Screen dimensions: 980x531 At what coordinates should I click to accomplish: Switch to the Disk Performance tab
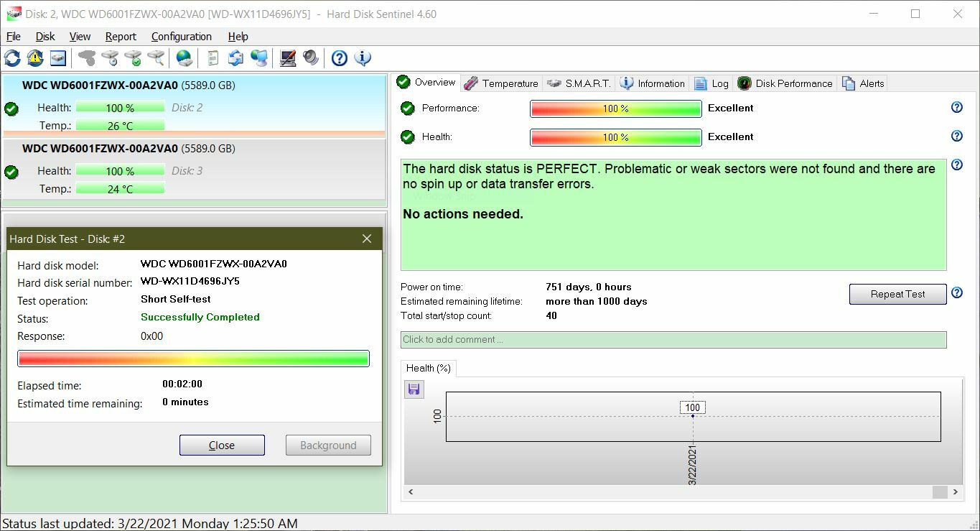[785, 83]
